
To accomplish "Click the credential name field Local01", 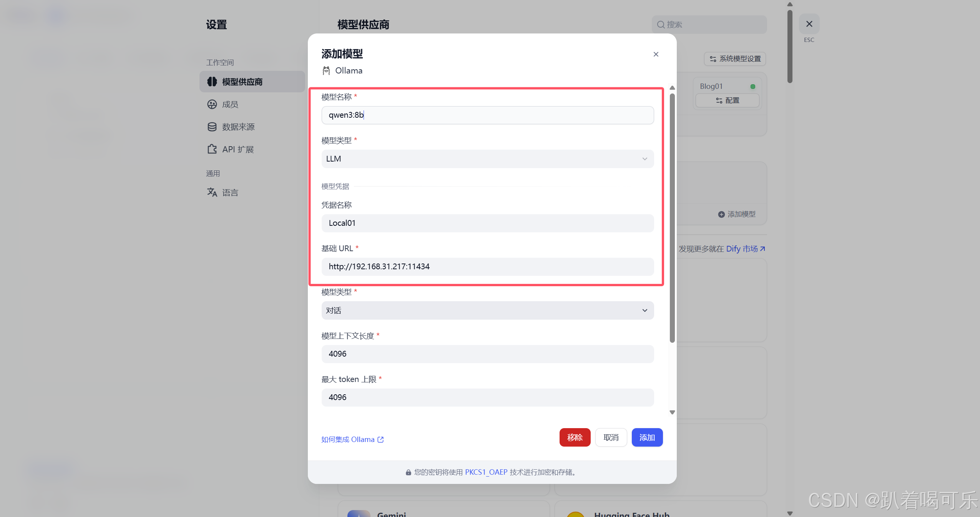I will [x=487, y=223].
